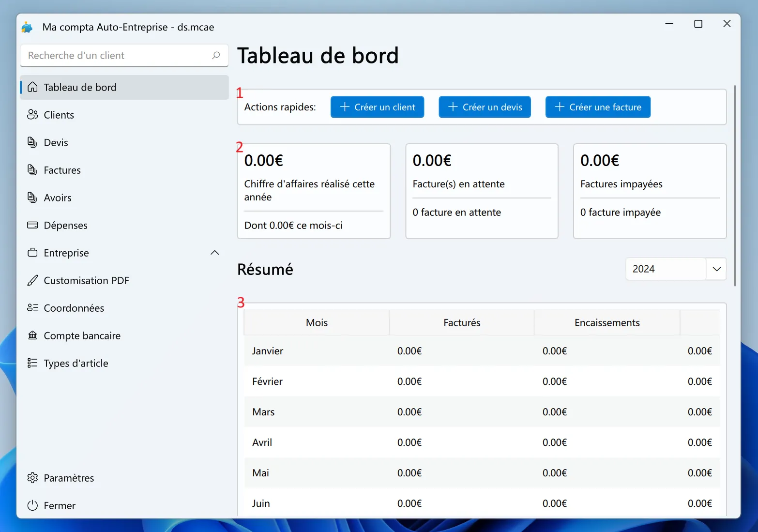
Task: Click the Dépenses card icon
Action: point(32,225)
